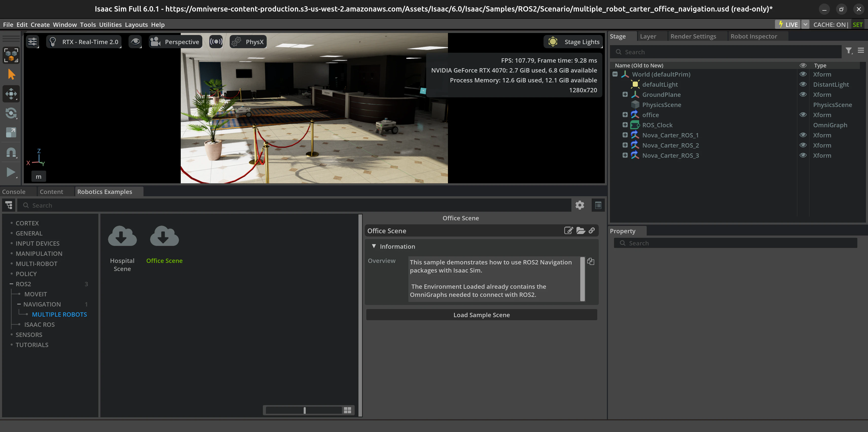The height and width of the screenshot is (432, 868).
Task: Open the Utilities menu
Action: point(110,25)
